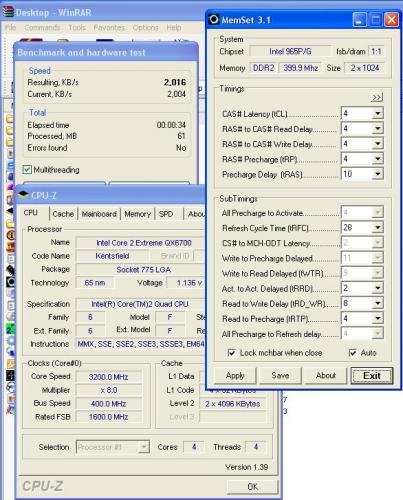
Task: Toggle Multithreading checkbox in WinRAR benchmark
Action: 27,169
